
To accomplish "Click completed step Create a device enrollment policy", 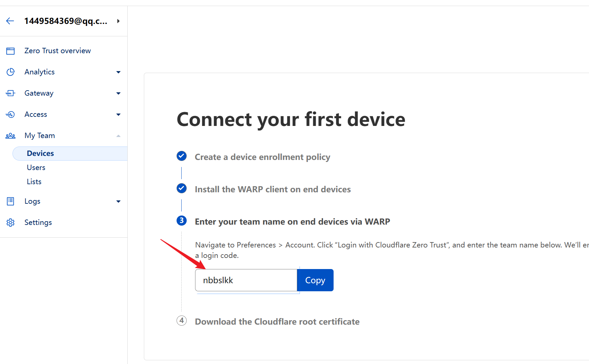I will click(262, 157).
